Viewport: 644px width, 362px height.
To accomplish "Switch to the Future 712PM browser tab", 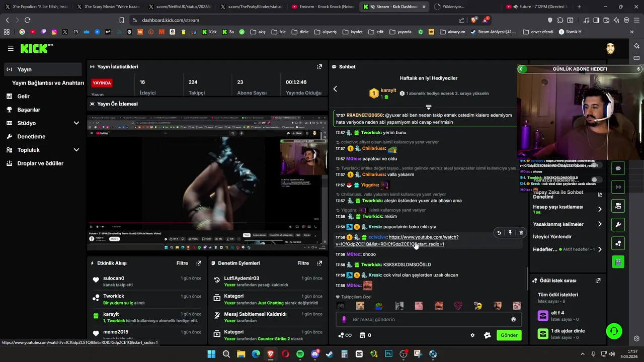I will tap(536, 7).
